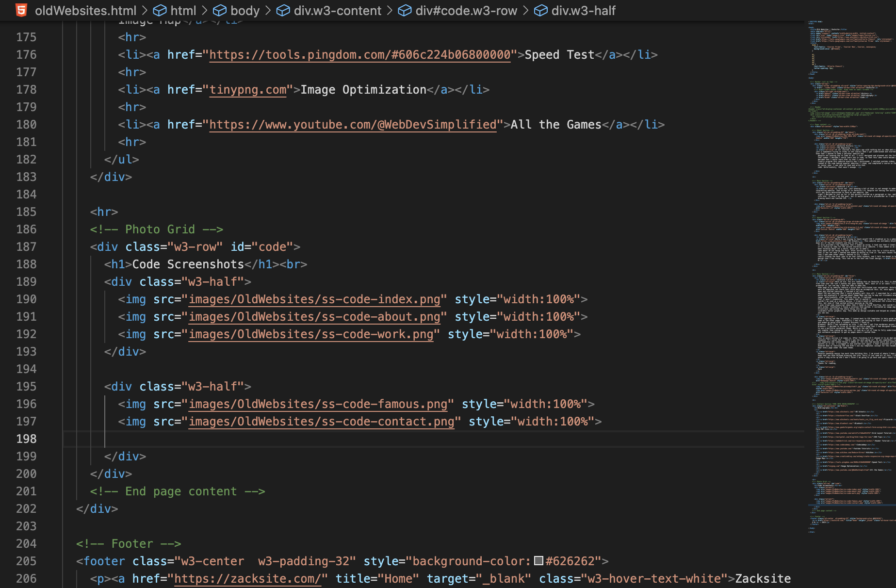This screenshot has width=896, height=588.
Task: Open the div#code.w3-row breadcrumb dropdown
Action: (x=466, y=10)
